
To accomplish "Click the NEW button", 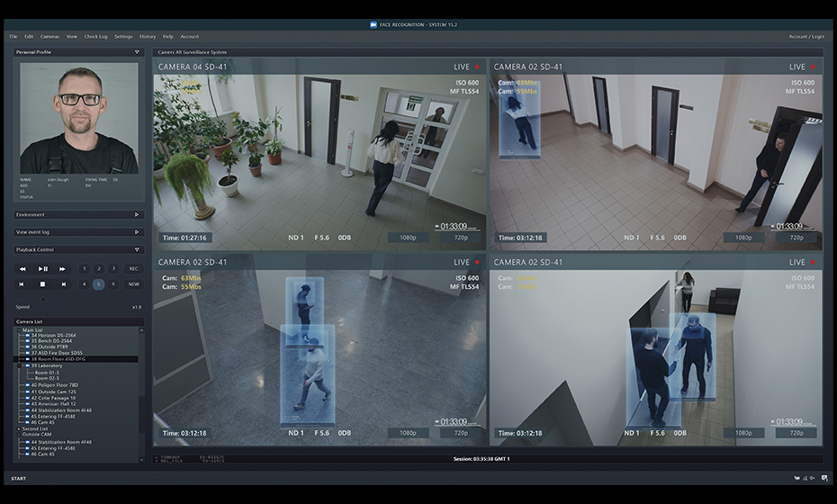I will [x=133, y=284].
